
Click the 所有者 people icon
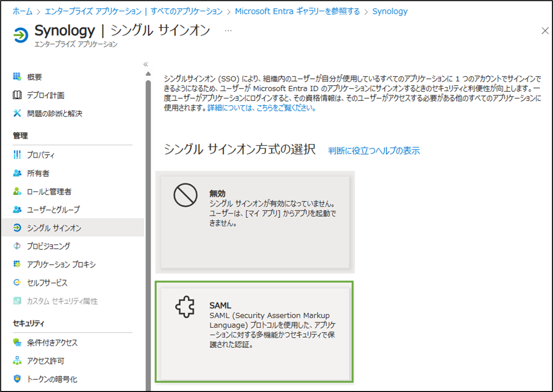click(17, 173)
